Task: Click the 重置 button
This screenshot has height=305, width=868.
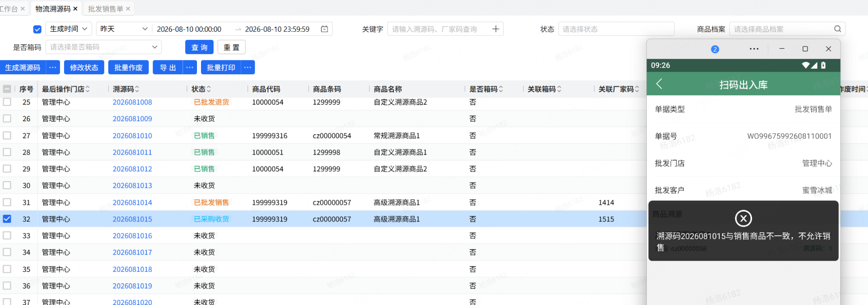Action: coord(231,47)
